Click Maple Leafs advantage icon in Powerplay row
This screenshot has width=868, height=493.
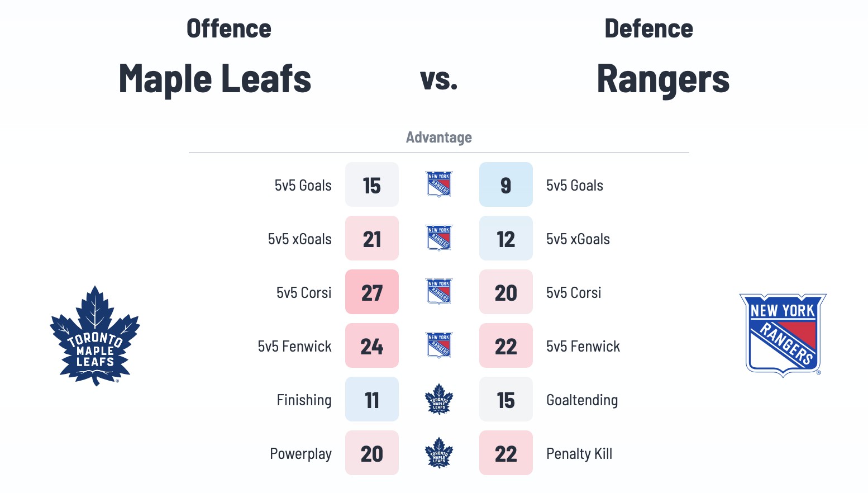coord(439,453)
